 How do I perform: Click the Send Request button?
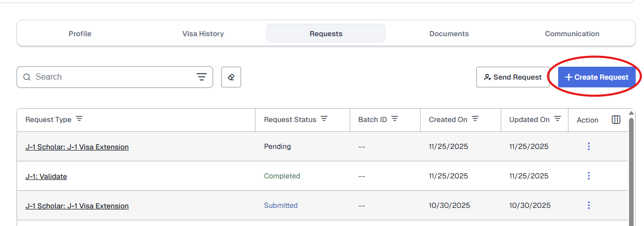tap(513, 77)
